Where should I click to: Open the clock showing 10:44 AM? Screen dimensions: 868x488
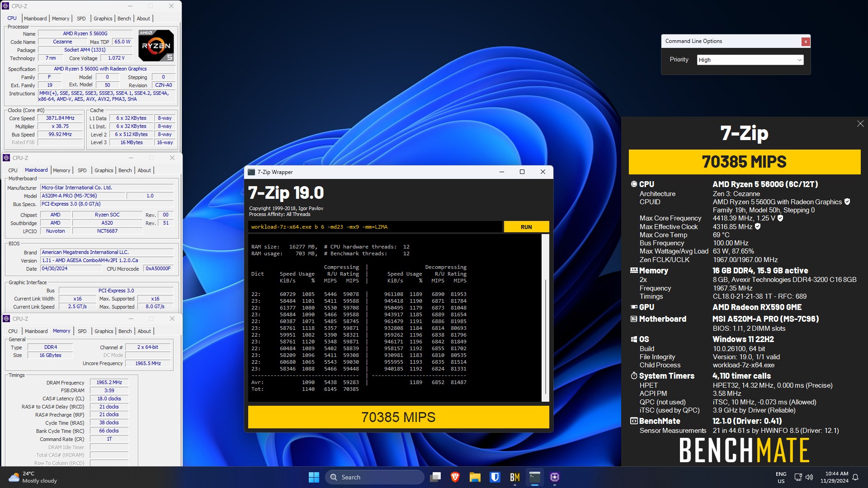[x=834, y=477]
